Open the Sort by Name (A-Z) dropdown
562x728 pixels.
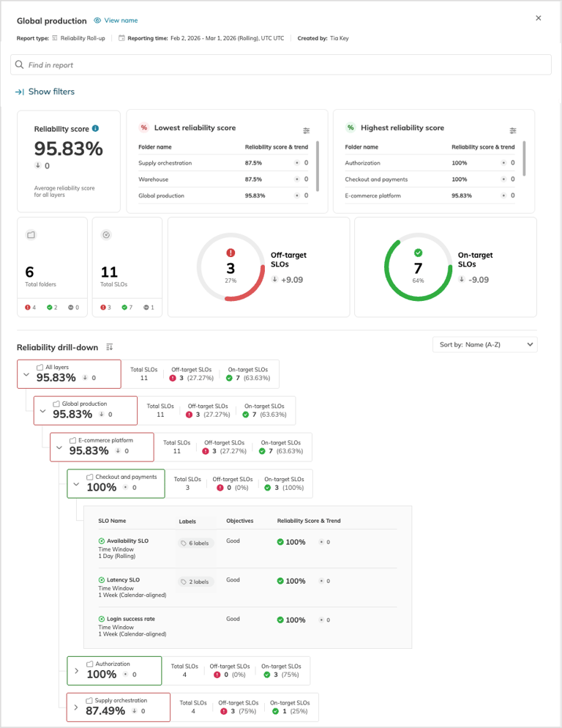click(x=485, y=344)
